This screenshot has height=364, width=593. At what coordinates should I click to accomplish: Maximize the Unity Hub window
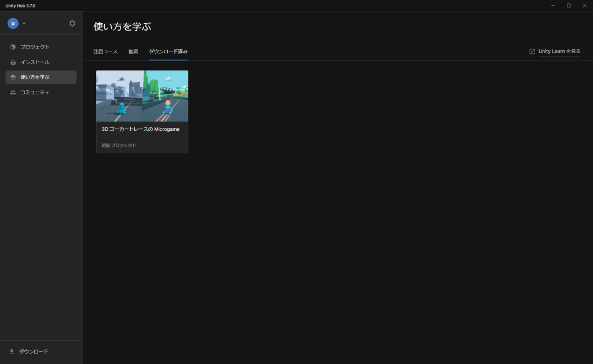[569, 6]
